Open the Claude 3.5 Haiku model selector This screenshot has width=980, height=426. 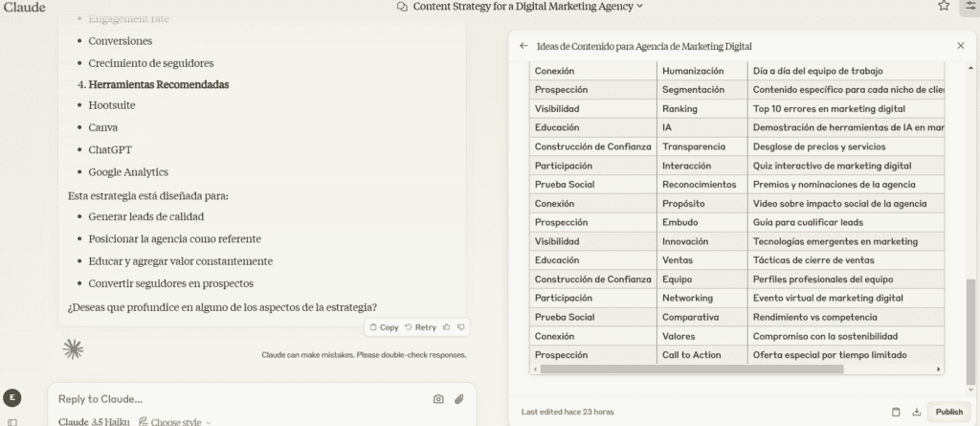click(94, 421)
